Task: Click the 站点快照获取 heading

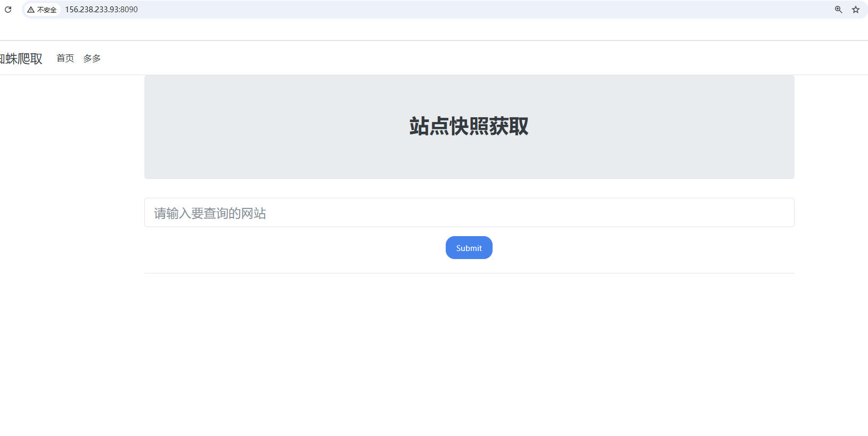Action: (469, 126)
